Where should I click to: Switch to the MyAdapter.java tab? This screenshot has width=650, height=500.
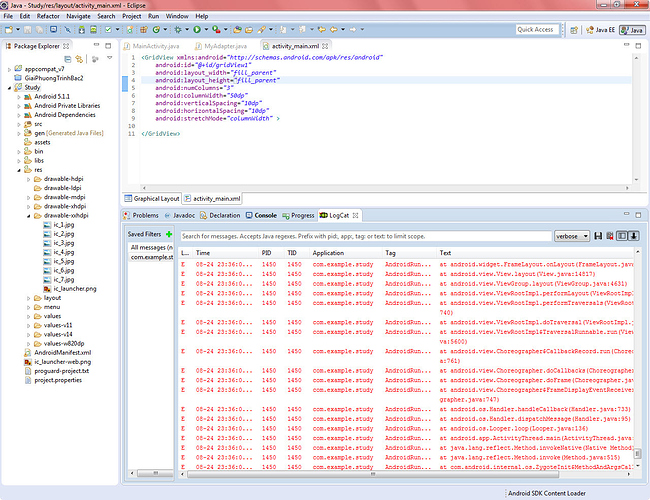220,46
